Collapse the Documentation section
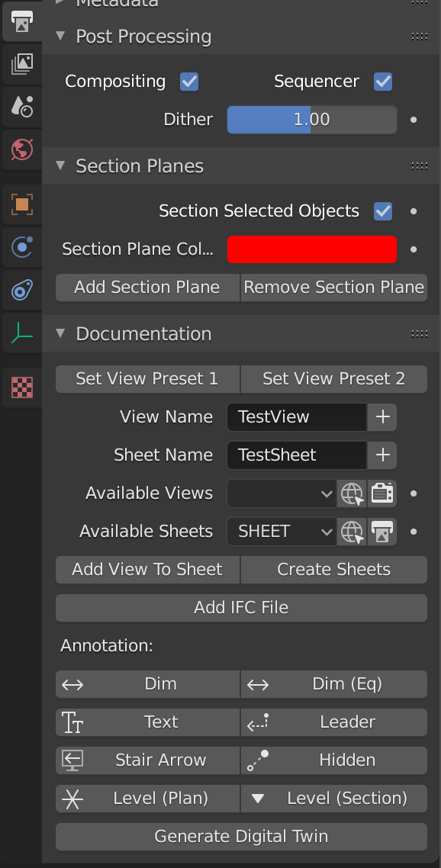441x868 pixels. pyautogui.click(x=60, y=334)
